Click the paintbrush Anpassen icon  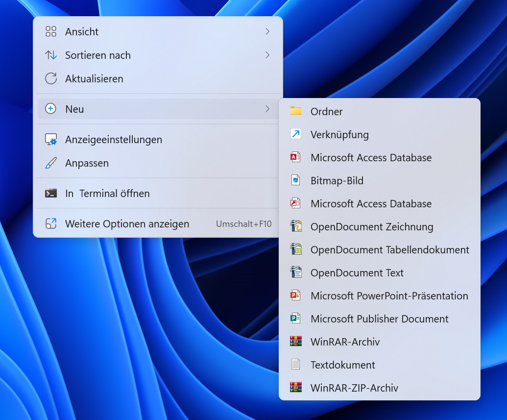tap(51, 163)
